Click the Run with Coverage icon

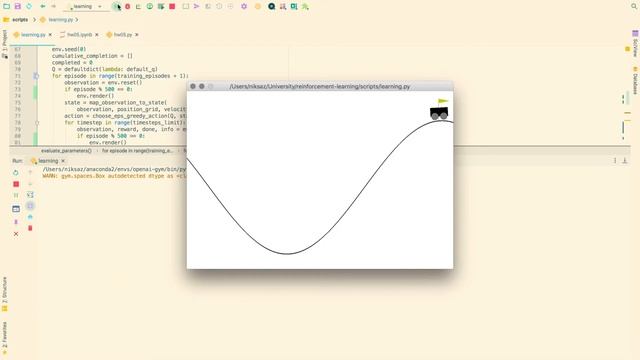click(138, 7)
